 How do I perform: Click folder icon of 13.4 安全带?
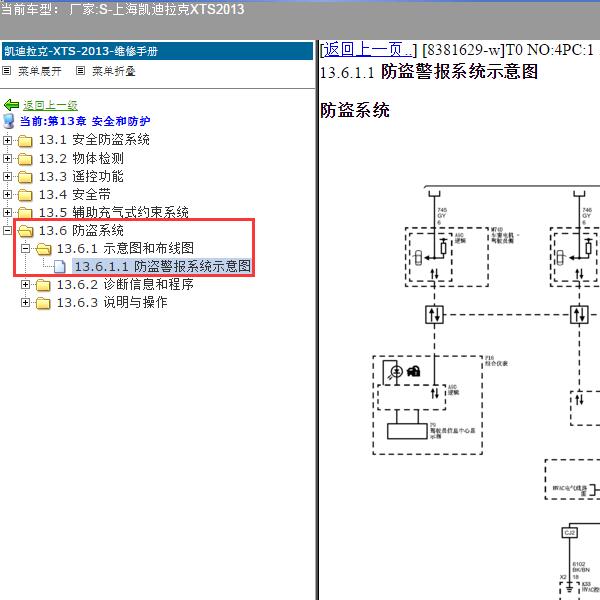25,195
